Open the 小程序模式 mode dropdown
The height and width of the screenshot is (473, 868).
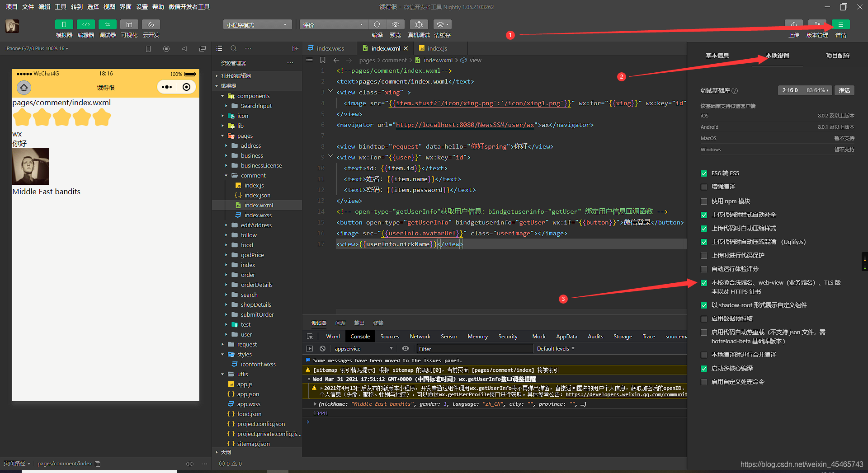click(x=257, y=25)
